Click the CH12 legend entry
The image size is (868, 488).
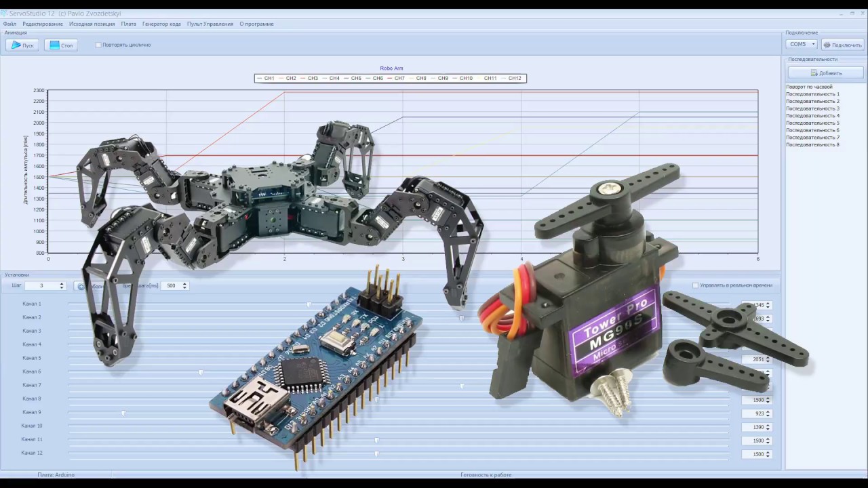pos(511,79)
